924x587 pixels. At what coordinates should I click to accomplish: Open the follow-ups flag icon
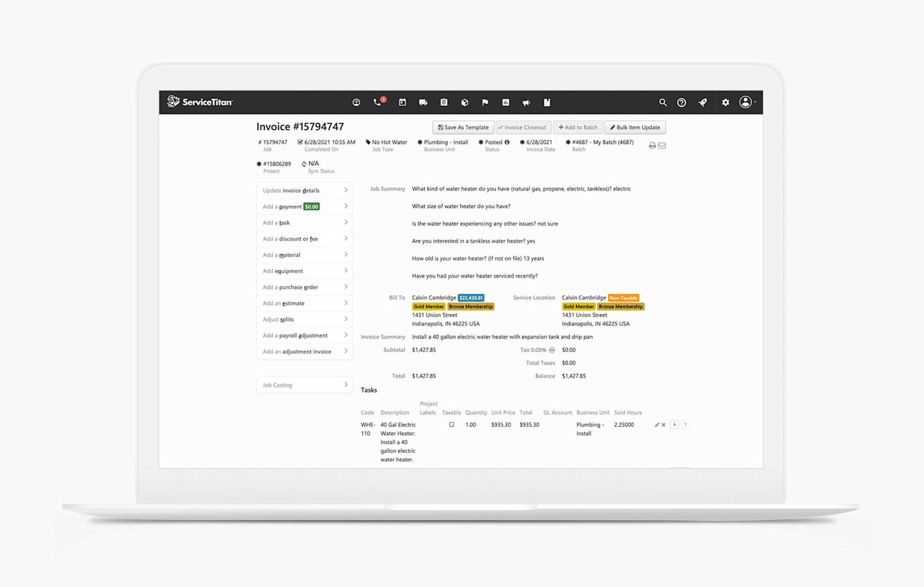pos(485,102)
